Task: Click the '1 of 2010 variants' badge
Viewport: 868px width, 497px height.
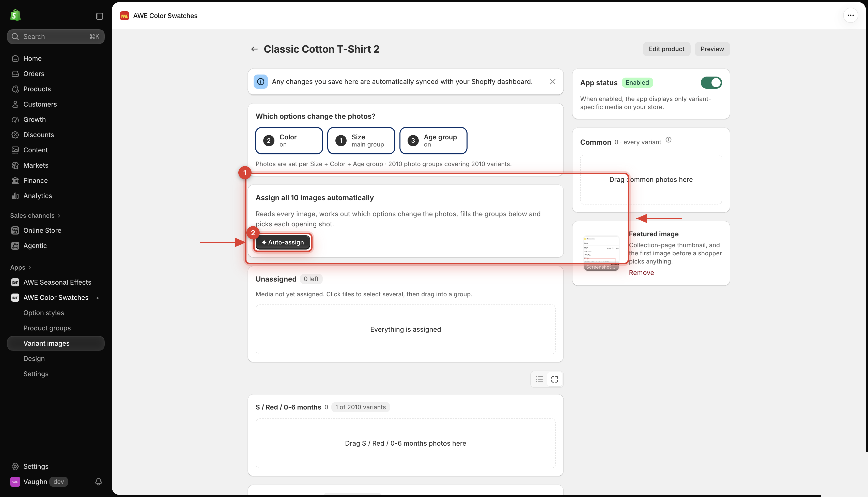Action: [x=360, y=407]
